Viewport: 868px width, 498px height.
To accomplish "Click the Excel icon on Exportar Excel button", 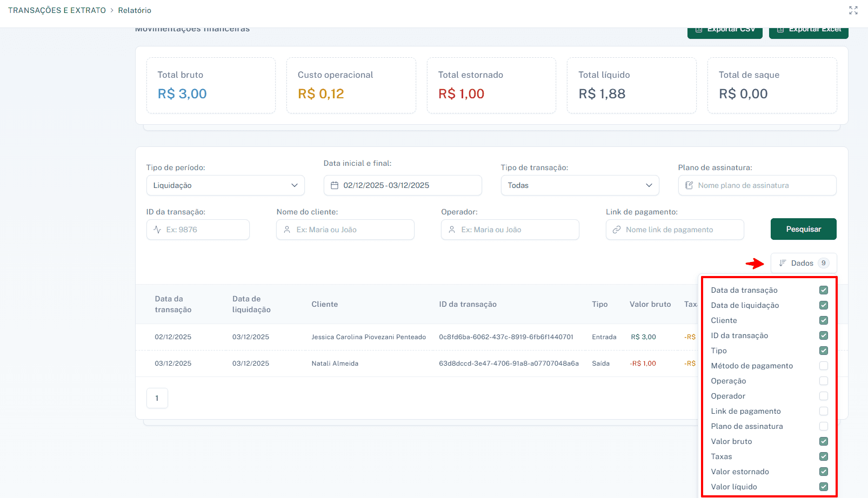I will [x=780, y=29].
